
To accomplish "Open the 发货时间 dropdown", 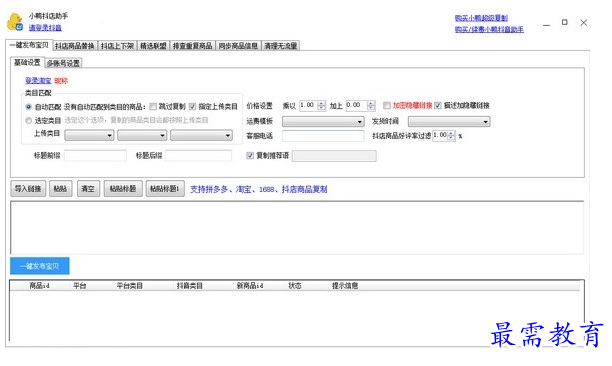I will 449,122.
